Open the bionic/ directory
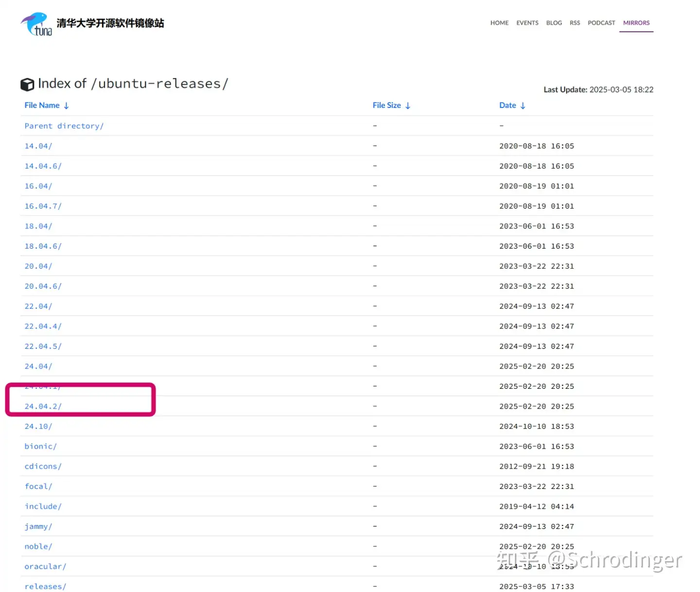 (x=41, y=446)
